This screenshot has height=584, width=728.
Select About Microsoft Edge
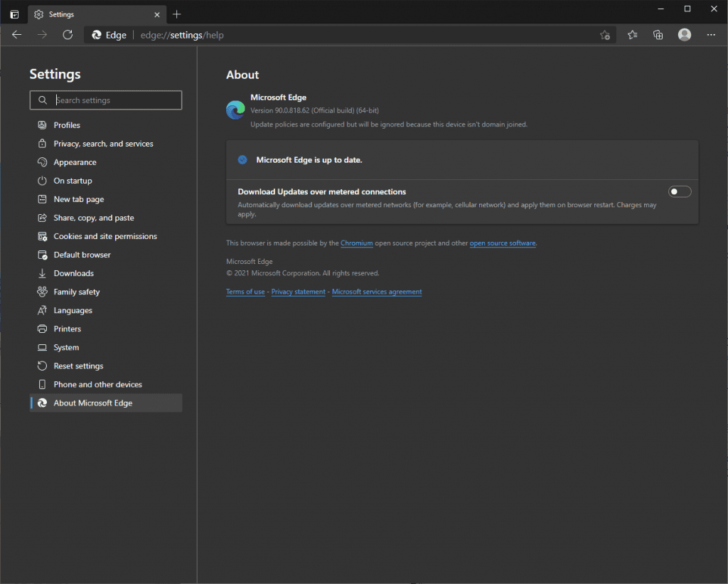point(106,403)
